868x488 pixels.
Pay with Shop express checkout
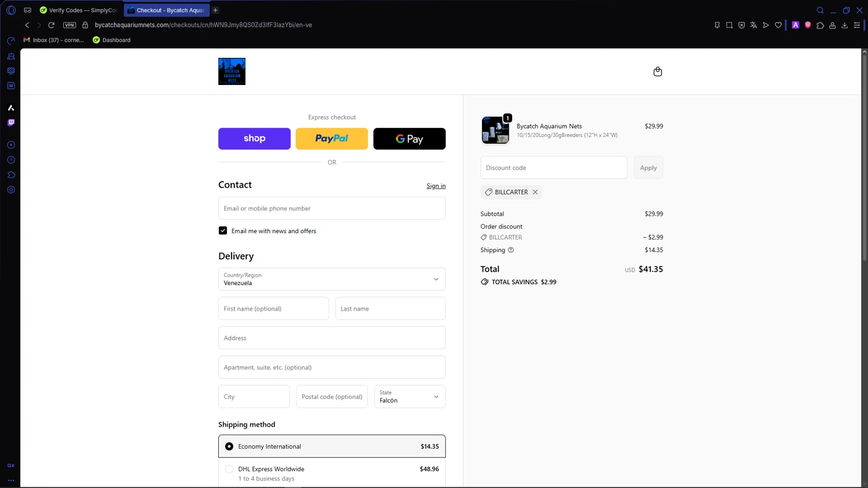(254, 139)
